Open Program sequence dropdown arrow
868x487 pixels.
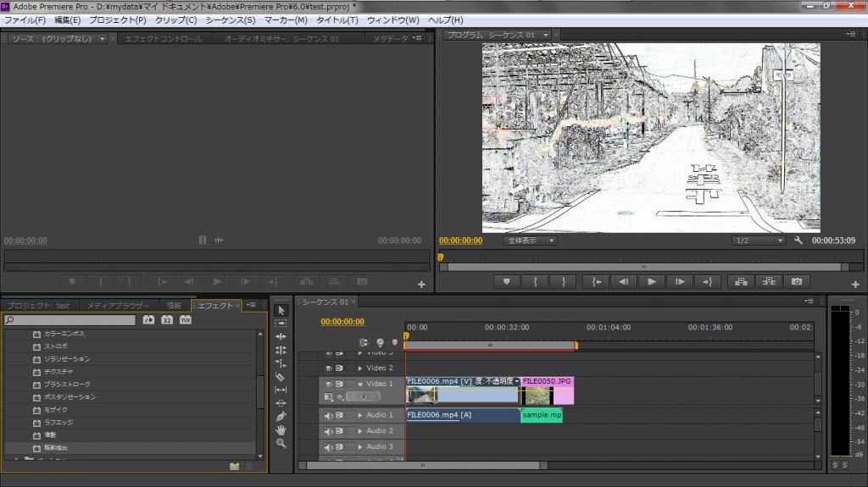pos(546,35)
